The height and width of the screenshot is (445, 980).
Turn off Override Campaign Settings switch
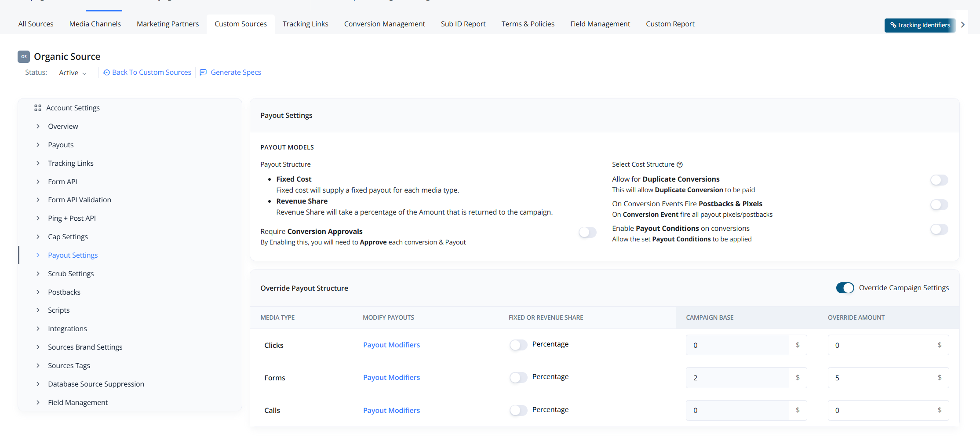tap(845, 288)
